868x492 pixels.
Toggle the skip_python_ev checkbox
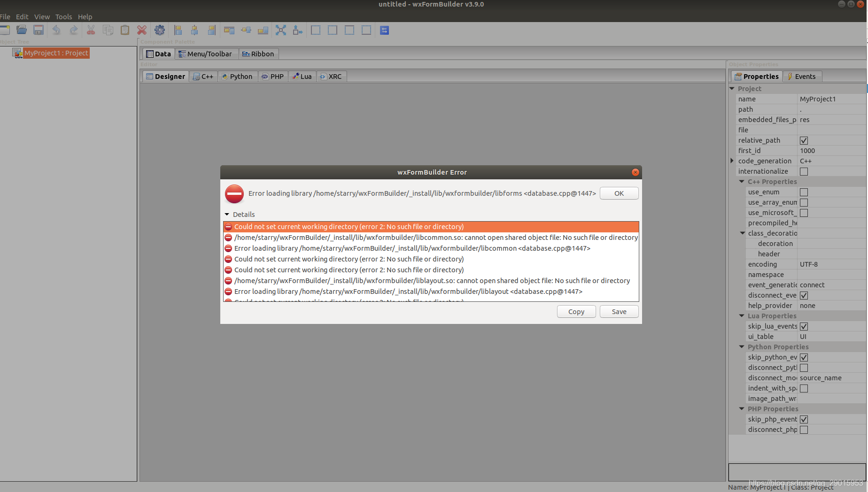coord(804,357)
